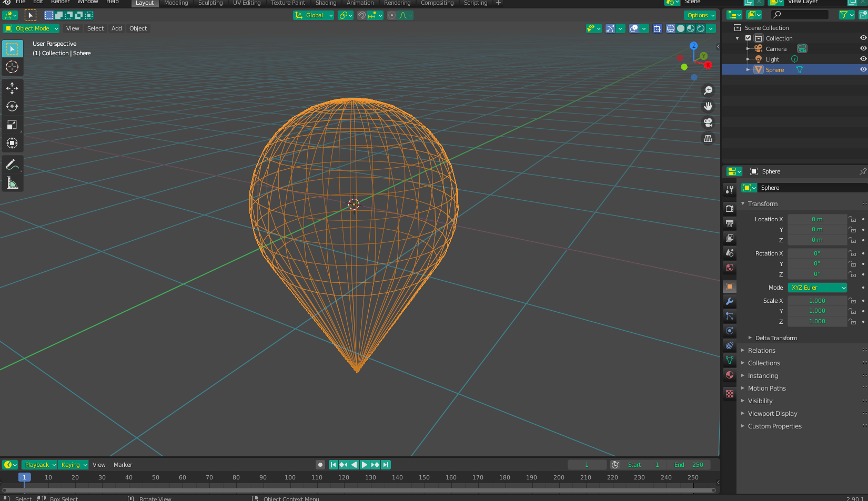Image resolution: width=868 pixels, height=501 pixels.
Task: Hide the Sphere via eye icon
Action: (863, 69)
